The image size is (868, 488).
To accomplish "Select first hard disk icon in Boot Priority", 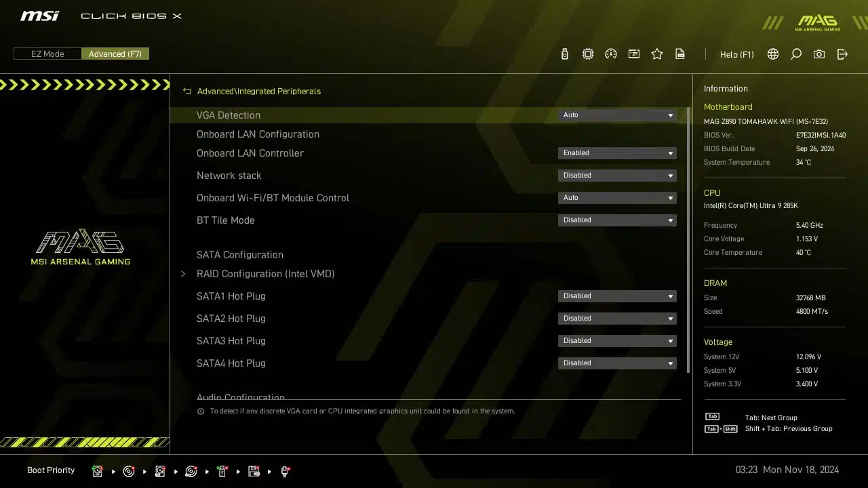I will click(x=98, y=471).
